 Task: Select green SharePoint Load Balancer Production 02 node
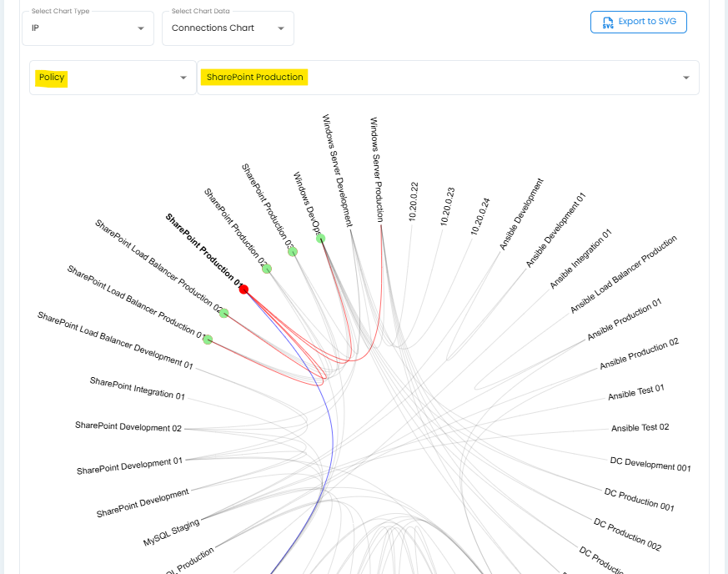(223, 313)
